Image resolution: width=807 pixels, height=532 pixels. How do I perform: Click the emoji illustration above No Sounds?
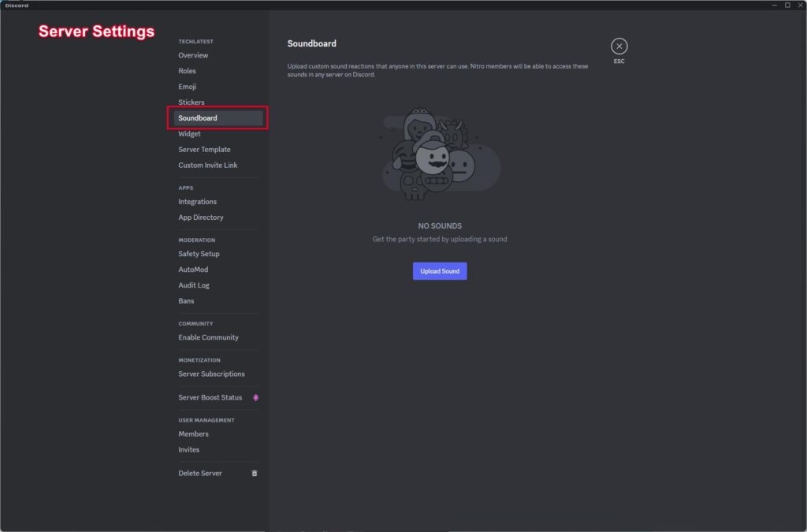pos(441,154)
